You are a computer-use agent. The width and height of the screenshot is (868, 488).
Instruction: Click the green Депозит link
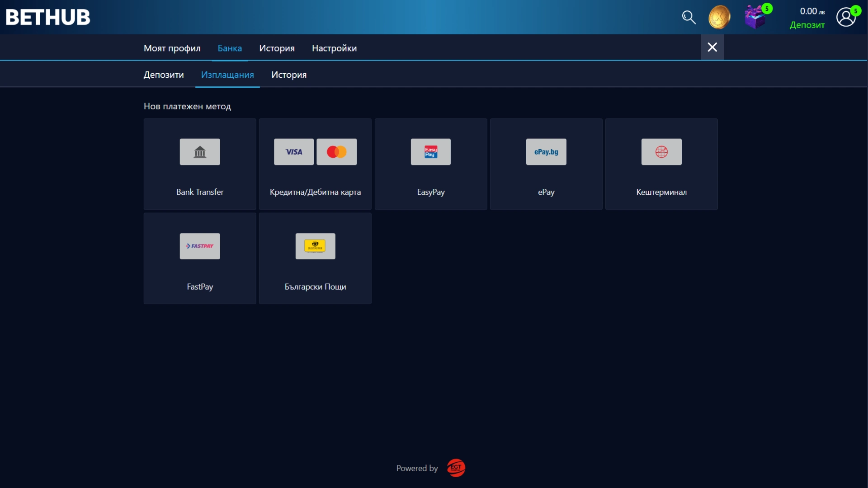tap(807, 25)
